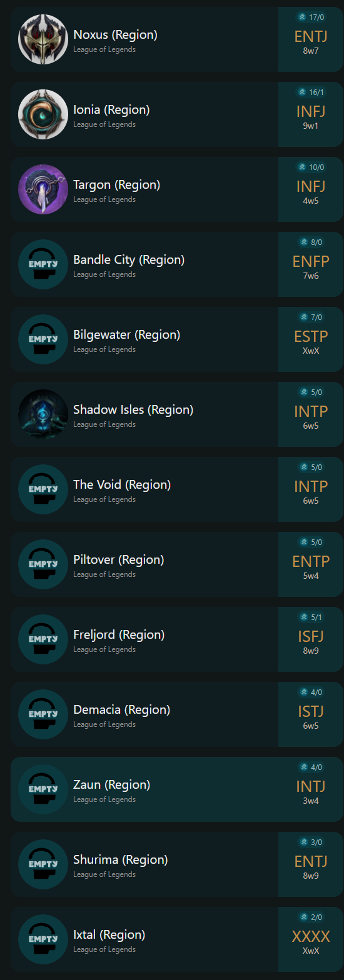Open the Piltover (Region) profile title
The width and height of the screenshot is (344, 980).
(119, 559)
